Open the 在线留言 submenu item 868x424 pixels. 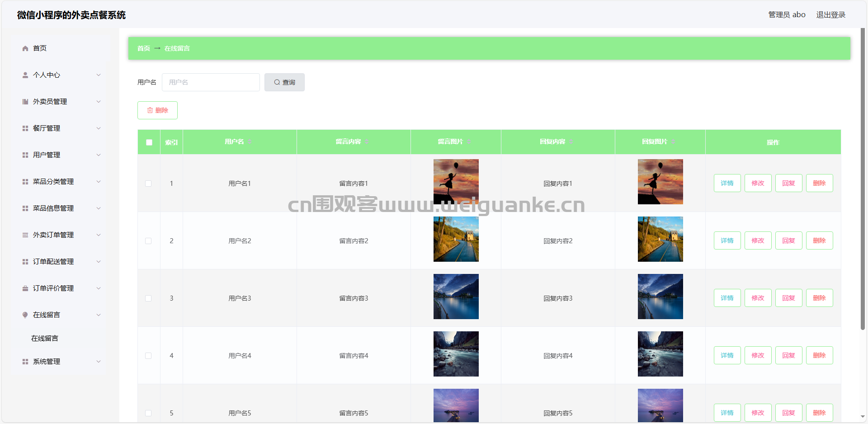45,339
